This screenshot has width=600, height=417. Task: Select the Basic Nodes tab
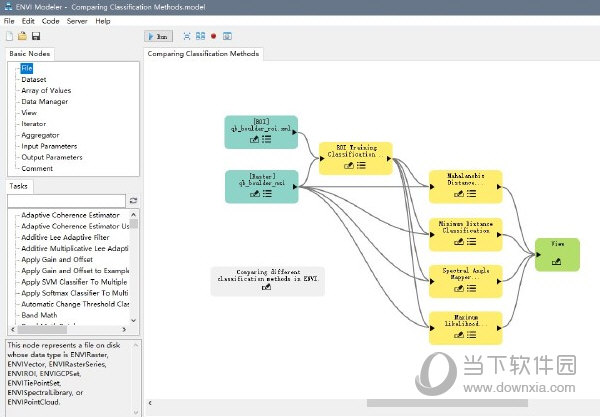(x=30, y=54)
